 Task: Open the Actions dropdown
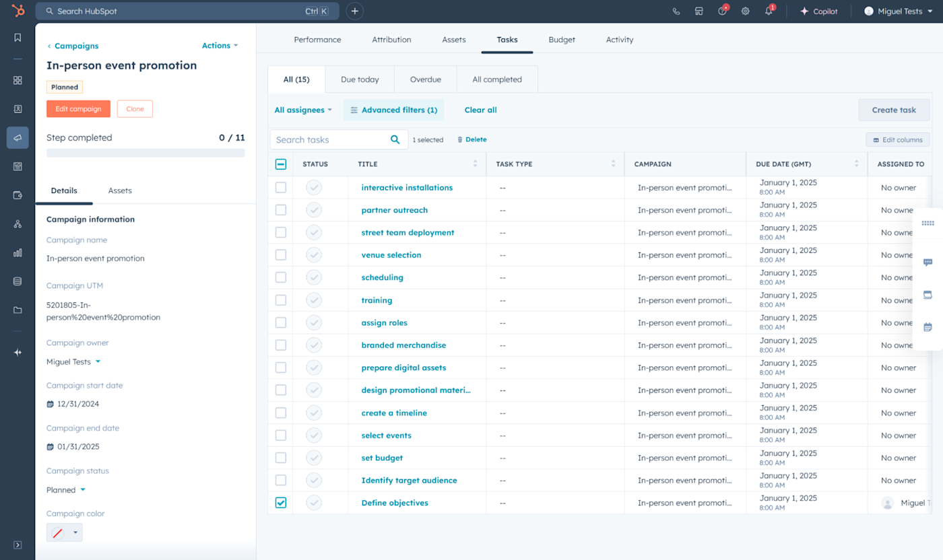[x=220, y=46]
